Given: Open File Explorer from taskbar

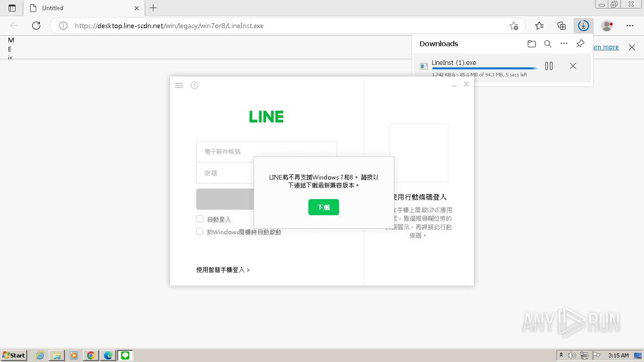Looking at the screenshot, I should (57, 355).
